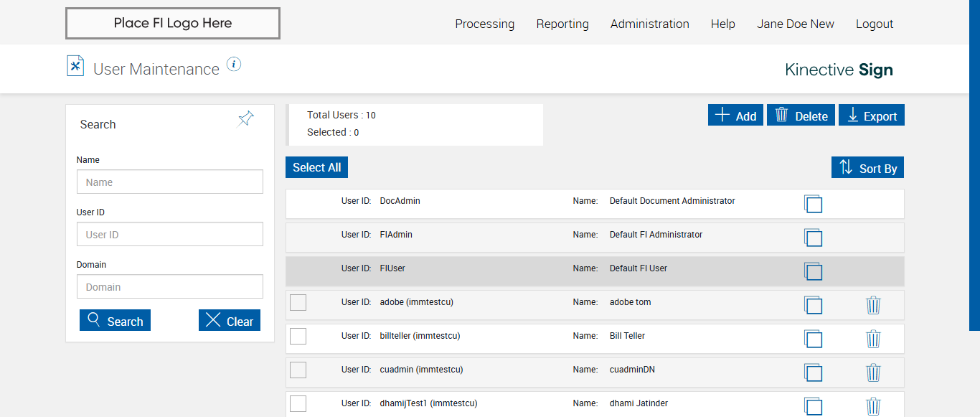
Task: Select the billteller user checkbox
Action: 298,336
